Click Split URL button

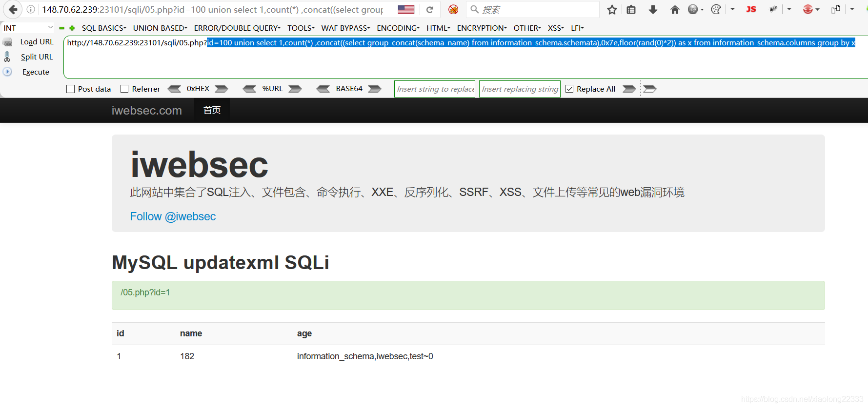coord(37,57)
